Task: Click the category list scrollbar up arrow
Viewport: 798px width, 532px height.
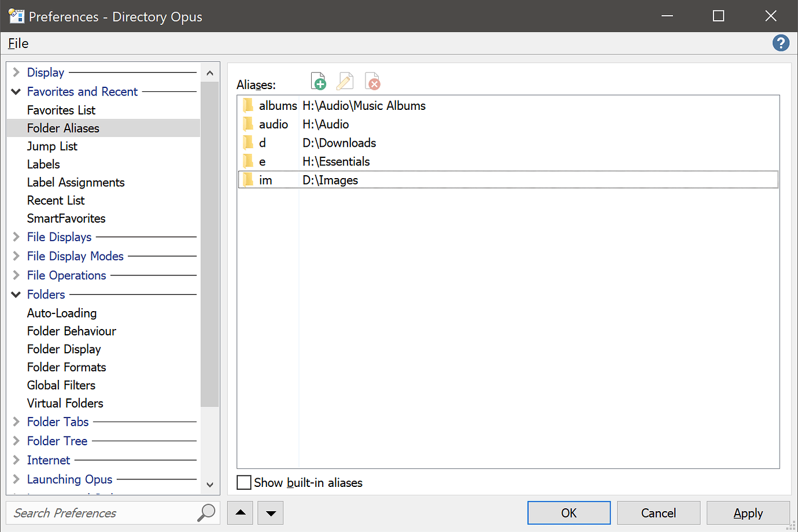Action: tap(210, 73)
